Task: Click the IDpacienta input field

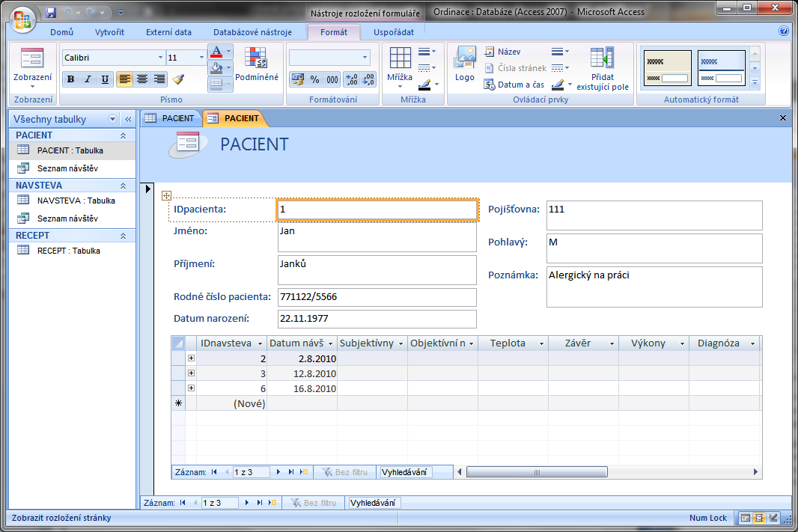Action: tap(377, 210)
